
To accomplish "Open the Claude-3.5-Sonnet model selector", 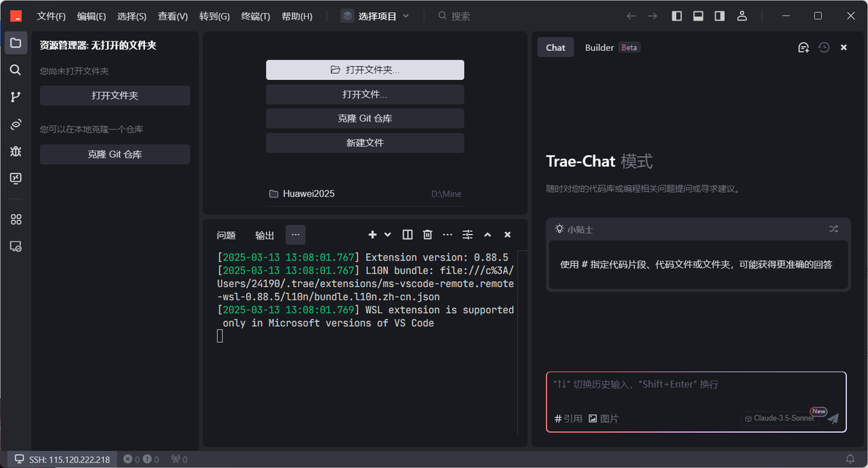I will pyautogui.click(x=780, y=418).
